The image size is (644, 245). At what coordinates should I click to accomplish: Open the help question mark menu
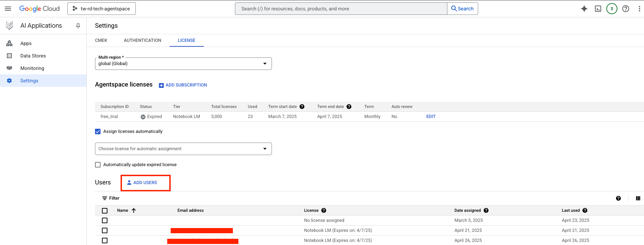point(625,9)
